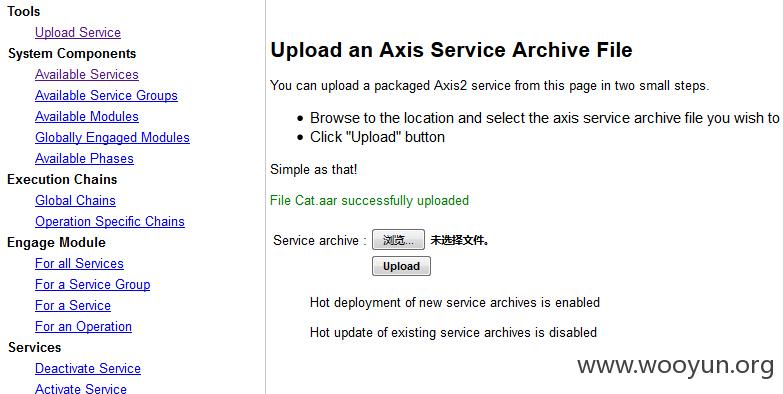The width and height of the screenshot is (783, 394).
Task: Open Operation Specific Chains
Action: tap(110, 221)
